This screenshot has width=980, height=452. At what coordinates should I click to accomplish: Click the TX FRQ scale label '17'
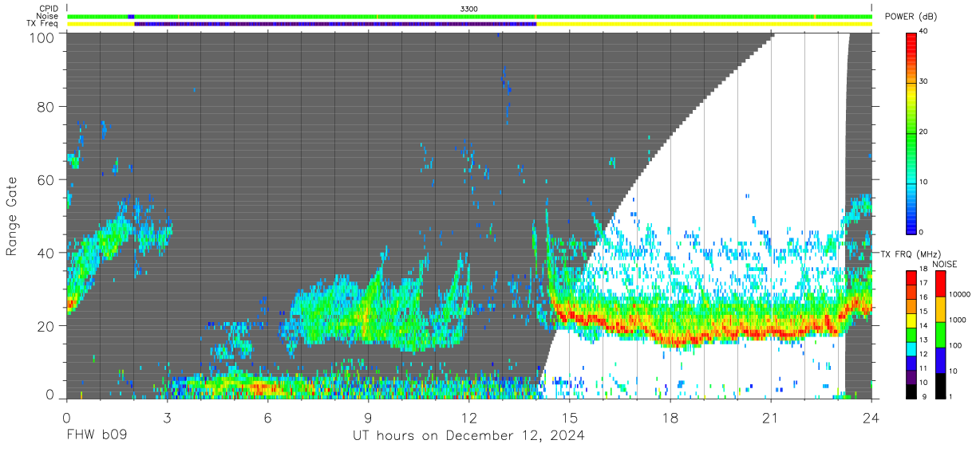[x=924, y=284]
